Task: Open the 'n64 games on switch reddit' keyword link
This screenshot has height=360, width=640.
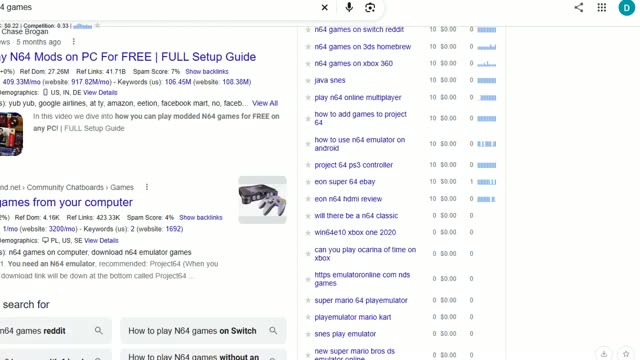Action: click(359, 29)
